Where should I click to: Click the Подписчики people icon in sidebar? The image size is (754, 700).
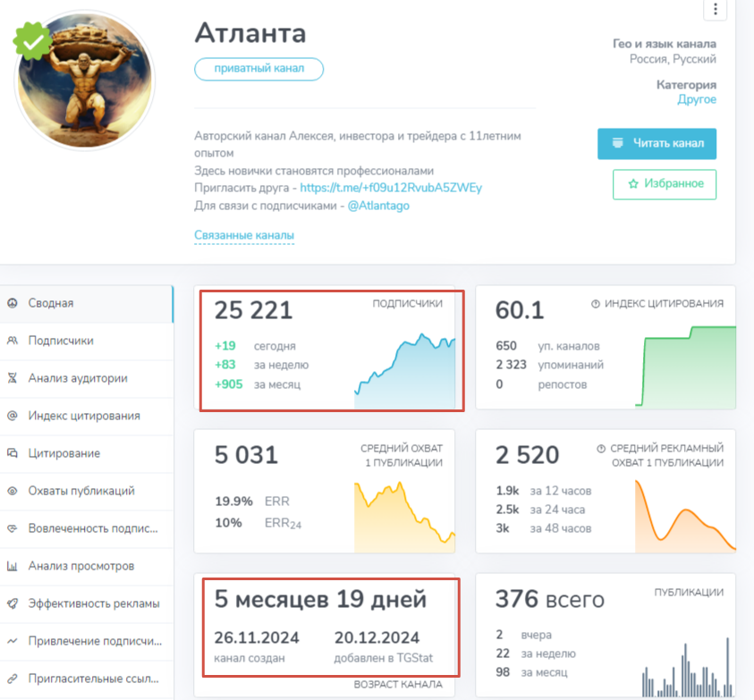point(13,341)
